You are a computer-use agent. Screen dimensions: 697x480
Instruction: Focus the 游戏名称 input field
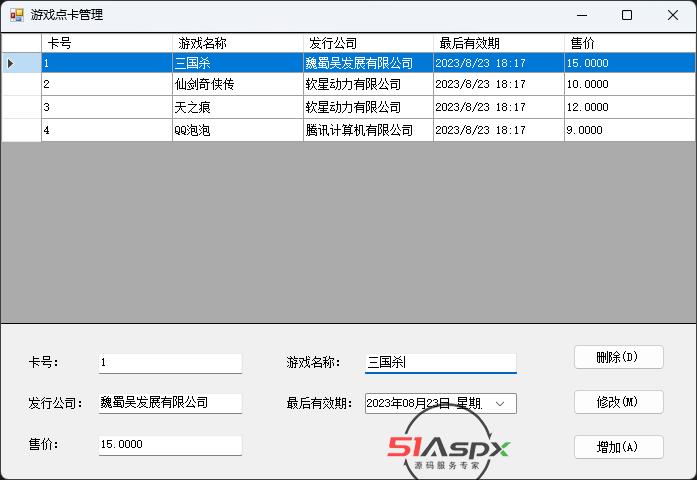pyautogui.click(x=441, y=363)
